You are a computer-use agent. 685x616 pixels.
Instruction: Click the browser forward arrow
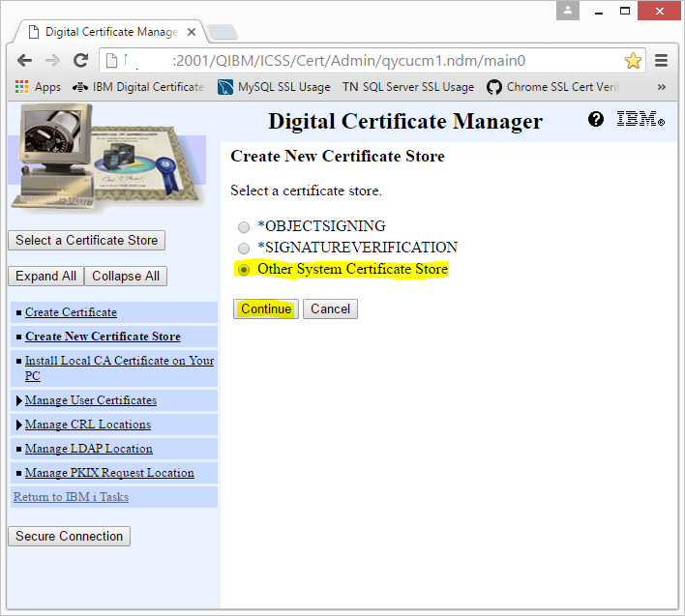click(x=53, y=60)
